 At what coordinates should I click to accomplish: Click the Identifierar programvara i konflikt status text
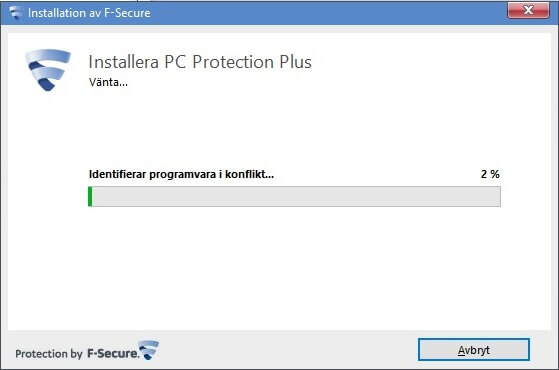point(181,174)
